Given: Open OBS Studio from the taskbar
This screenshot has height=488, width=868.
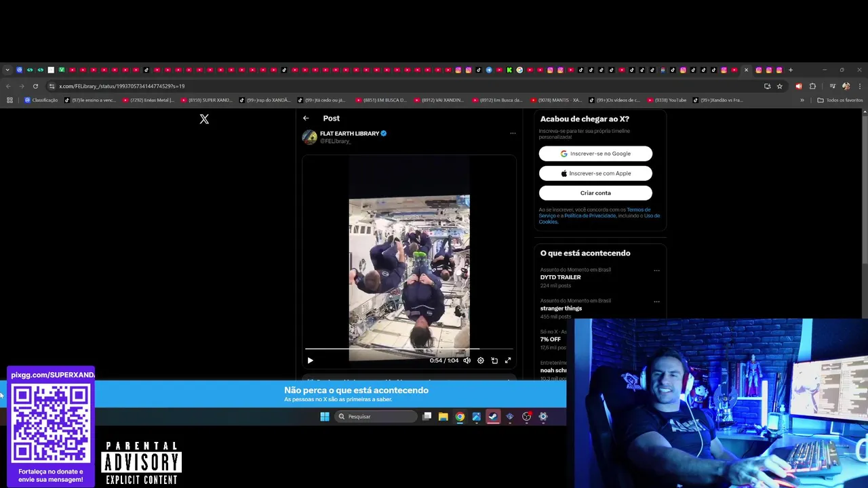Looking at the screenshot, I should point(526,417).
